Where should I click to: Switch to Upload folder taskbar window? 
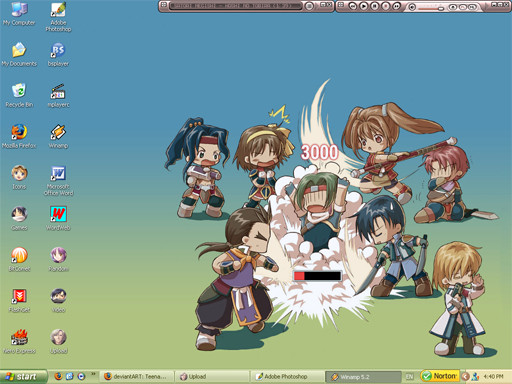212,377
